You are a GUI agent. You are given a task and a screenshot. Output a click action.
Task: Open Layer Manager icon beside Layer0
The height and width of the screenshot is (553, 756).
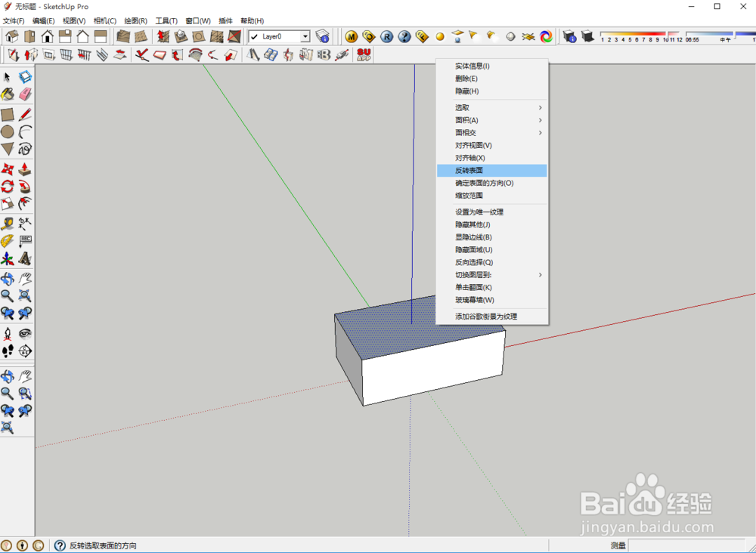322,36
